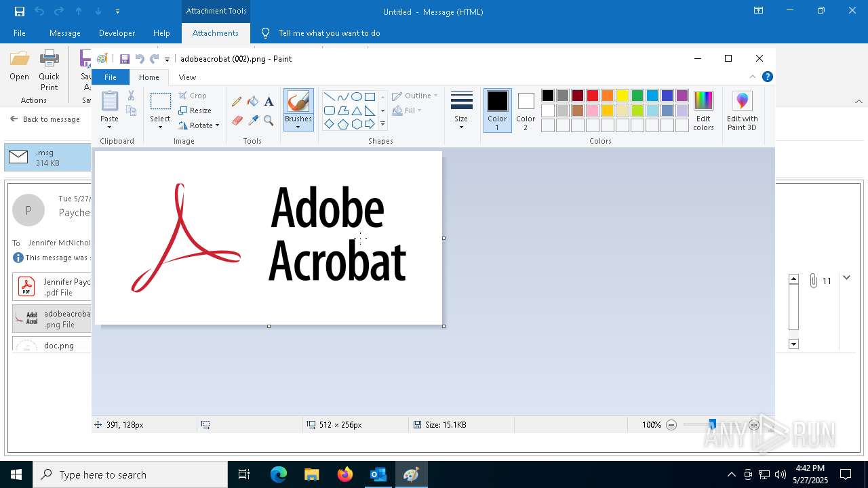
Task: Select the Fill with color bucket tool
Action: [x=253, y=102]
